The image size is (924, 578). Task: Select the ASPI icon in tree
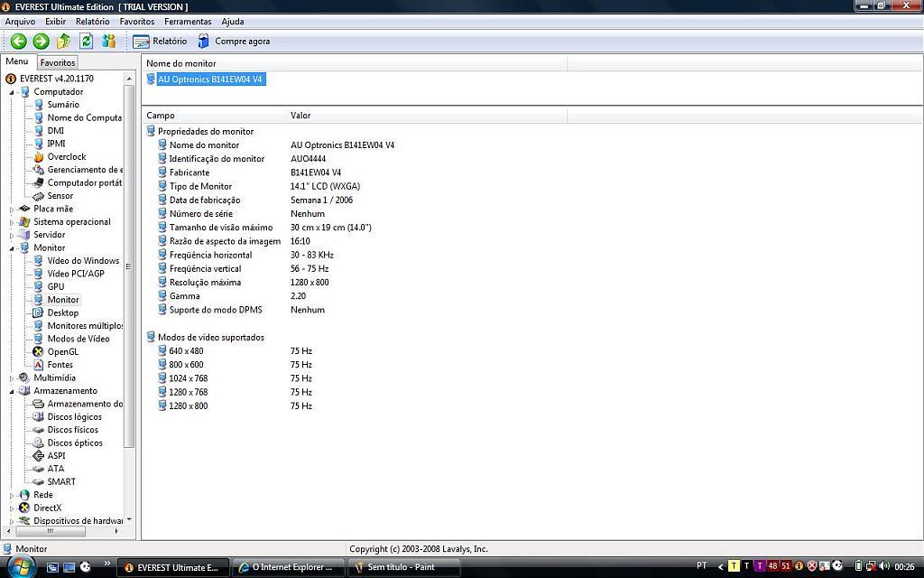point(38,456)
